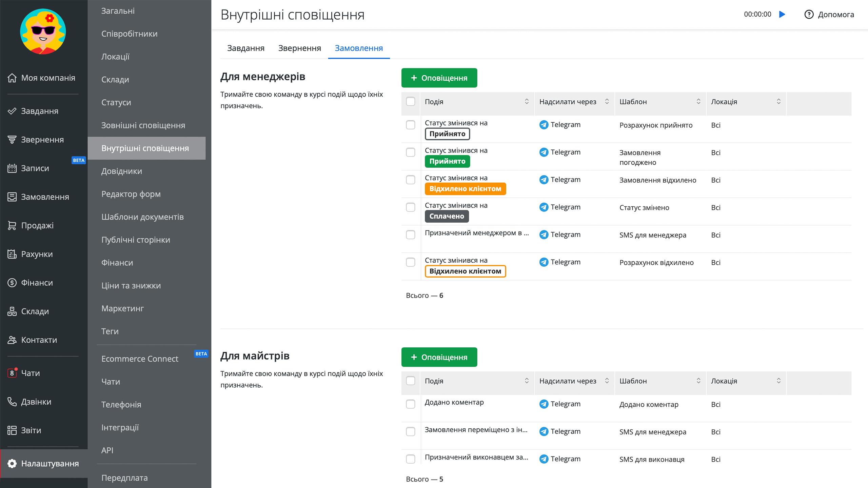
Task: Switch to the Завдання tab
Action: pyautogui.click(x=245, y=48)
